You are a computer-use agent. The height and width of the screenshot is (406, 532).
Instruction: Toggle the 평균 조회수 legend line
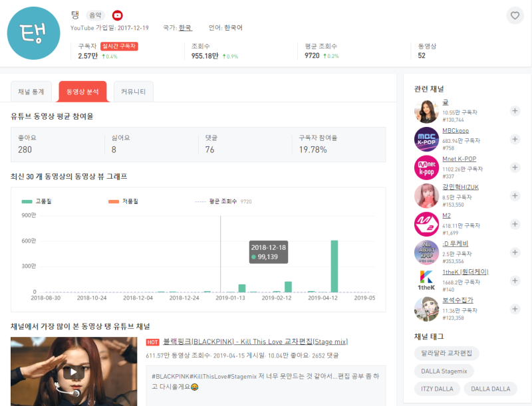(223, 201)
